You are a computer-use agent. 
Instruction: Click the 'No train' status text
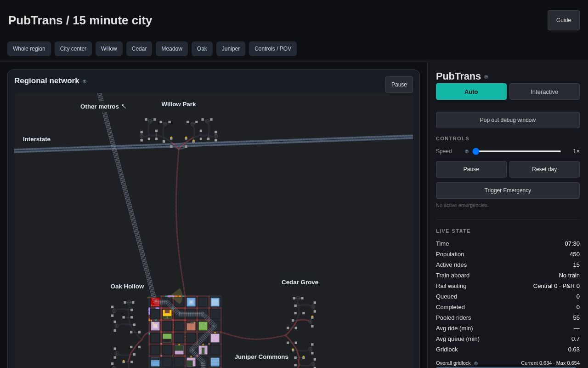coord(569,276)
